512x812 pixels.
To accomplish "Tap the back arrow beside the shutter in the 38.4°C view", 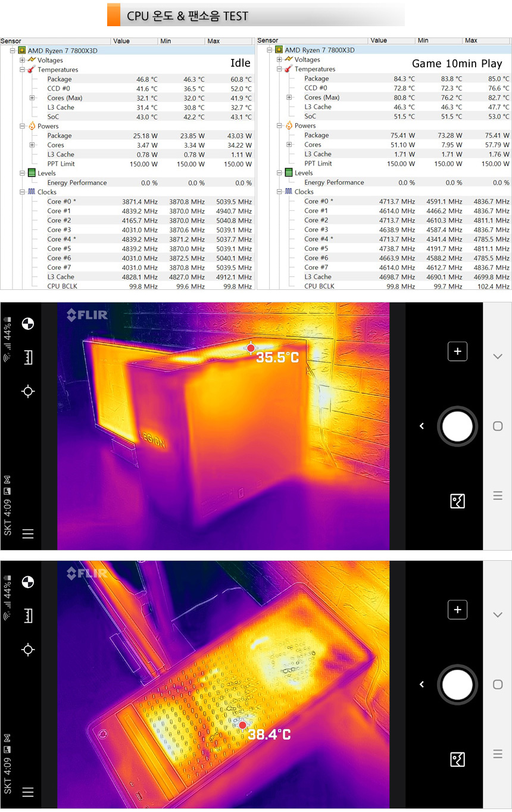I will pos(422,685).
